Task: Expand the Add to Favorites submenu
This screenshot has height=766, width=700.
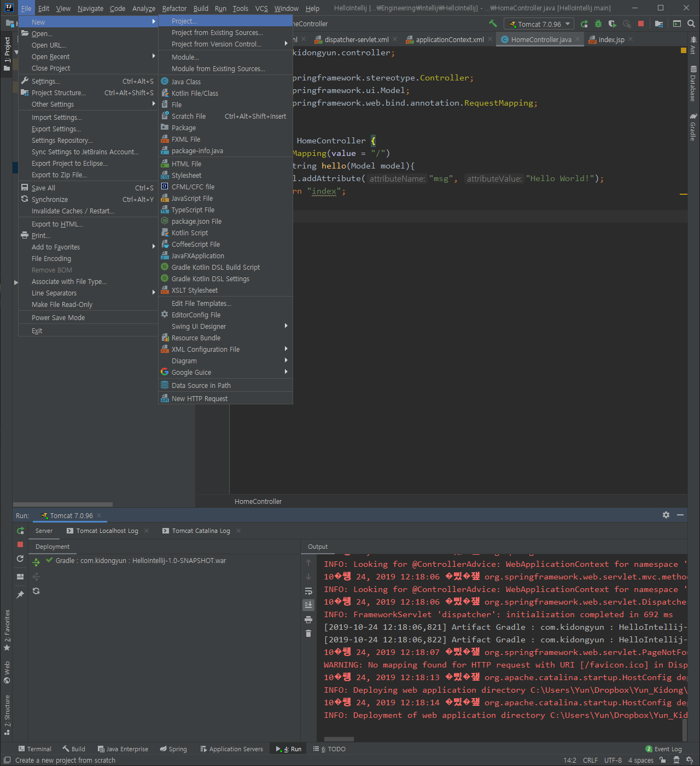Action: click(87, 247)
